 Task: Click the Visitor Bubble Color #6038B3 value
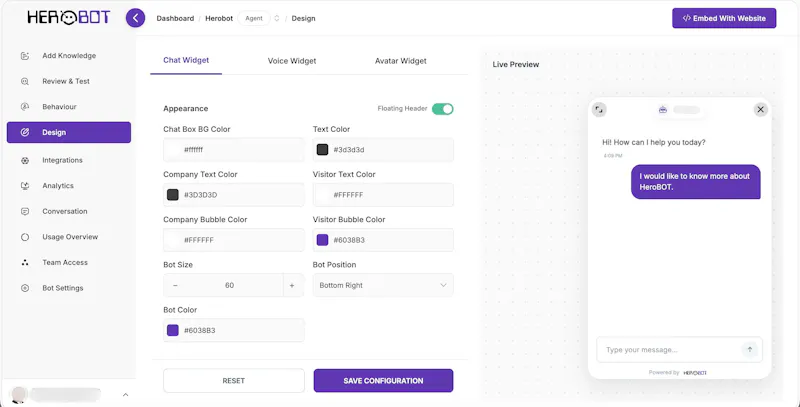(x=349, y=240)
